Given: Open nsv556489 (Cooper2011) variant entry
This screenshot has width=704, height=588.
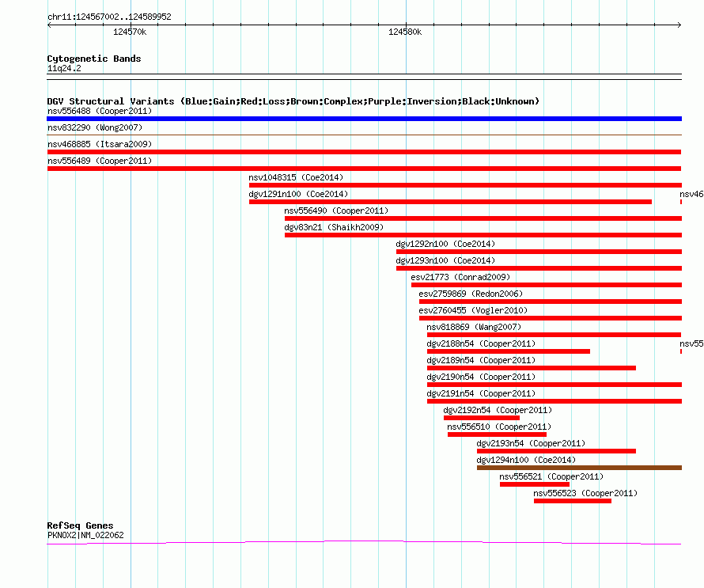Looking at the screenshot, I should (x=100, y=161).
